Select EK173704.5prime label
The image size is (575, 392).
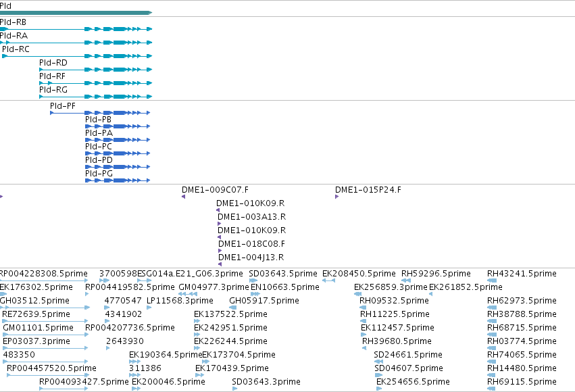click(239, 356)
